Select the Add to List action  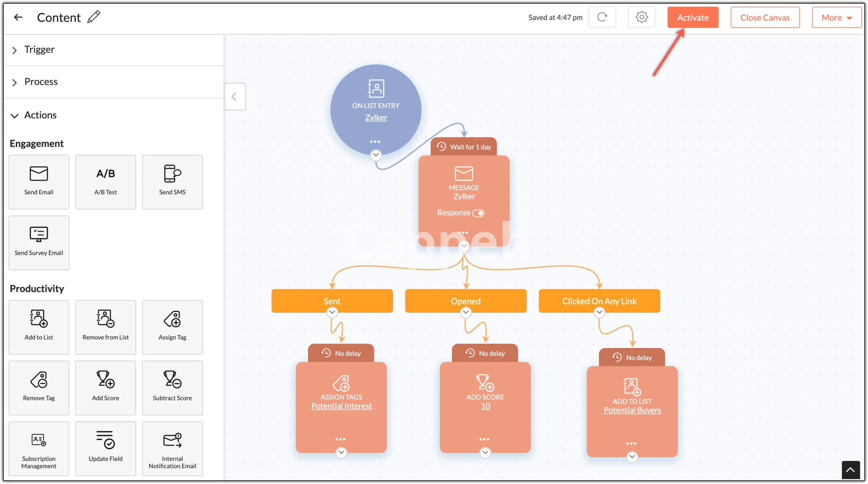(x=39, y=327)
